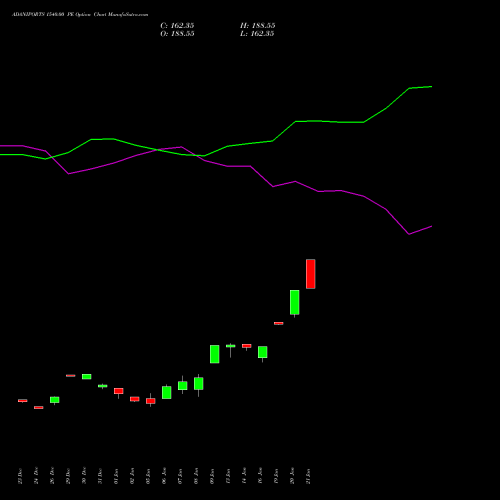Screen dimensions: 500x500
Task: Click the 21 Jan date label
Action: [x=308, y=476]
